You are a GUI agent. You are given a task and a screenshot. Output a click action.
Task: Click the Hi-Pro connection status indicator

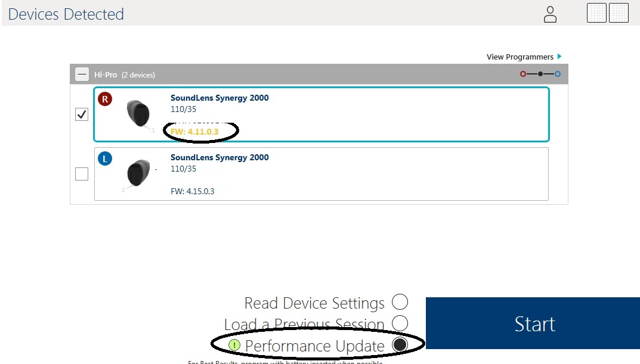(x=540, y=74)
